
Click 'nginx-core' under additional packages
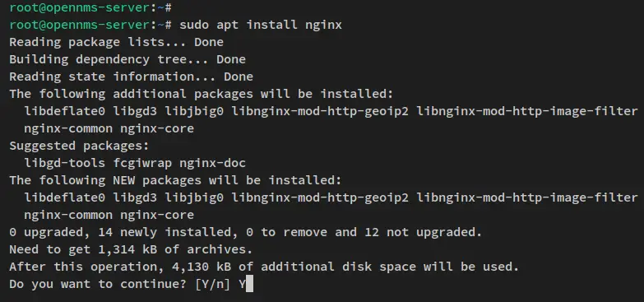[157, 128]
